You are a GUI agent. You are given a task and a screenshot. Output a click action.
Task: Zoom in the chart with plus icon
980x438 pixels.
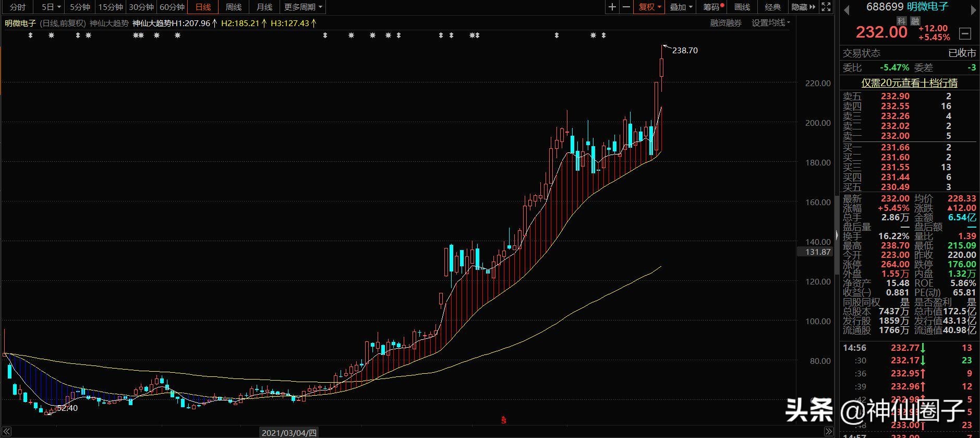[612, 7]
